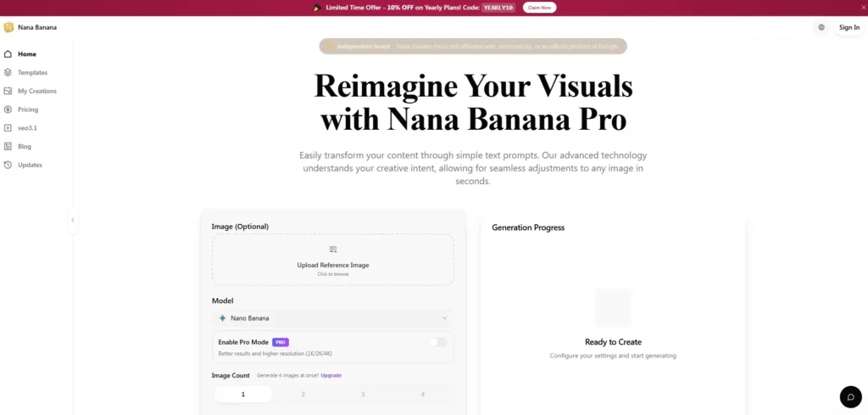This screenshot has width=868, height=415.
Task: Open the Blog icon in sidebar
Action: [8, 147]
